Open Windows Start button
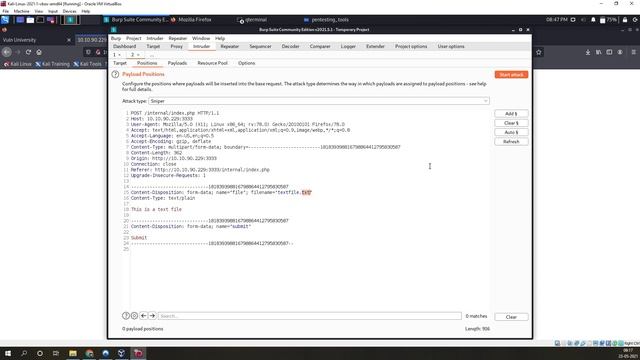Viewport: 640px width, 360px height. (8, 353)
